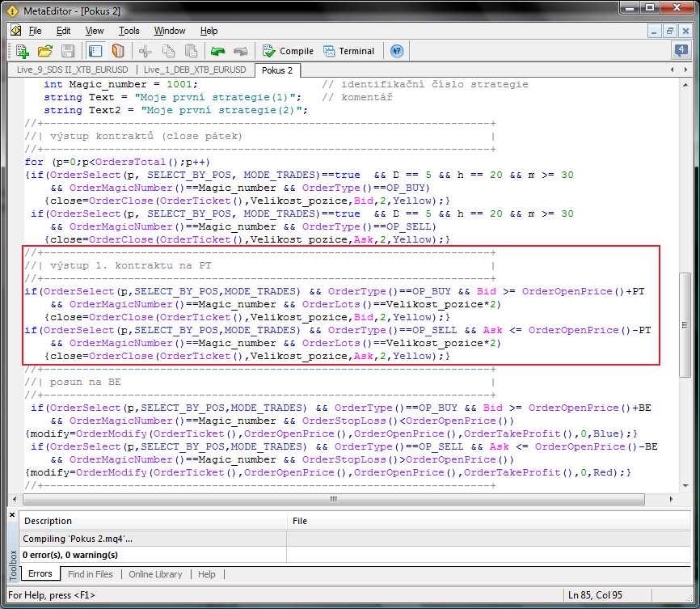Open the Online Library tab
This screenshot has width=700, height=609.
click(x=155, y=574)
